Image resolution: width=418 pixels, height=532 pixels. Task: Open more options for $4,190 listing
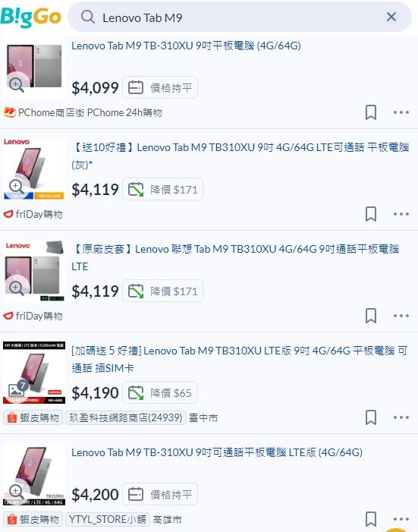[401, 417]
